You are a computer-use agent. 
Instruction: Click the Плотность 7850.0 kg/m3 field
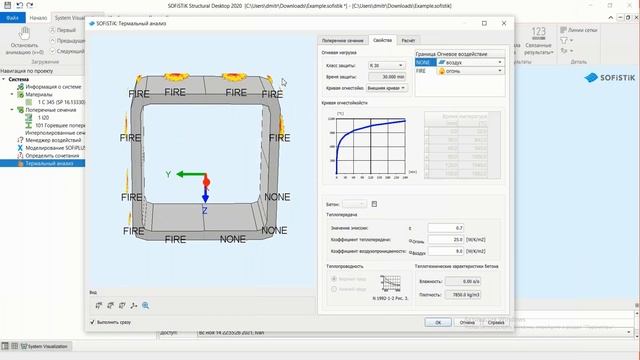tap(462, 294)
